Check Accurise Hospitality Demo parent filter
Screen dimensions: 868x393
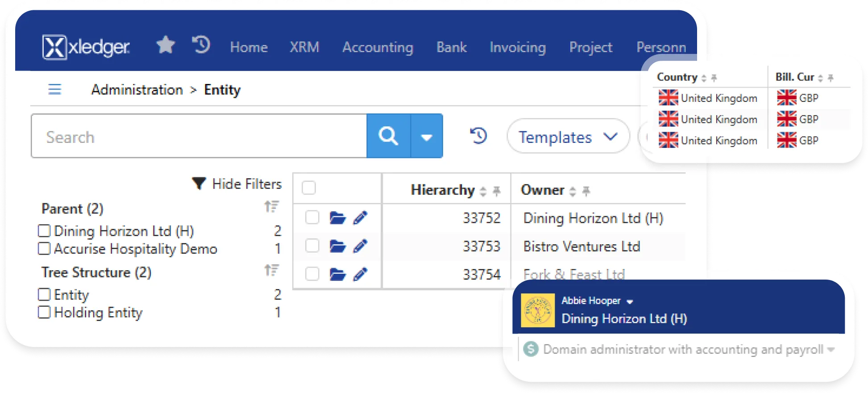click(44, 248)
